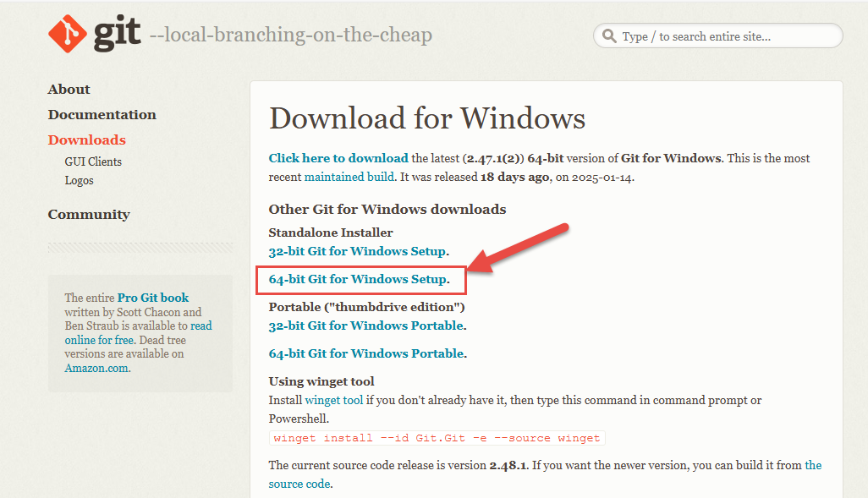The height and width of the screenshot is (498, 868).
Task: Download 64-bit Git for Windows Setup
Action: coord(357,279)
